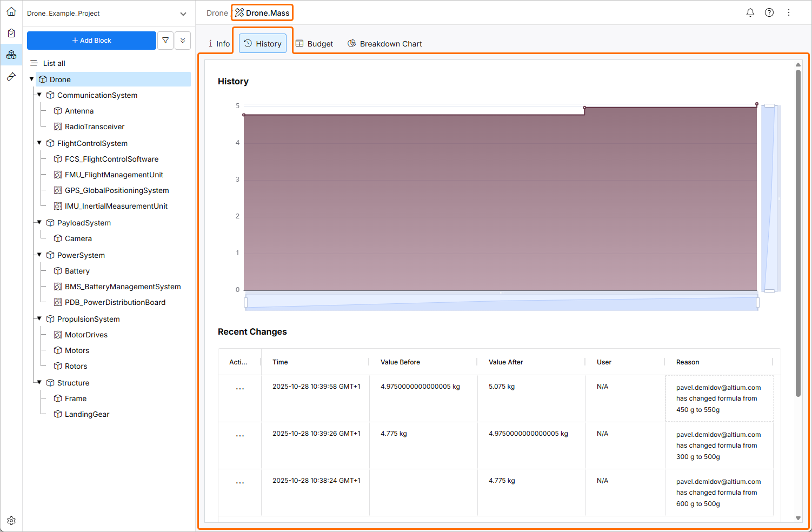Open the notifications bell icon
The height and width of the screenshot is (532, 812).
point(750,12)
